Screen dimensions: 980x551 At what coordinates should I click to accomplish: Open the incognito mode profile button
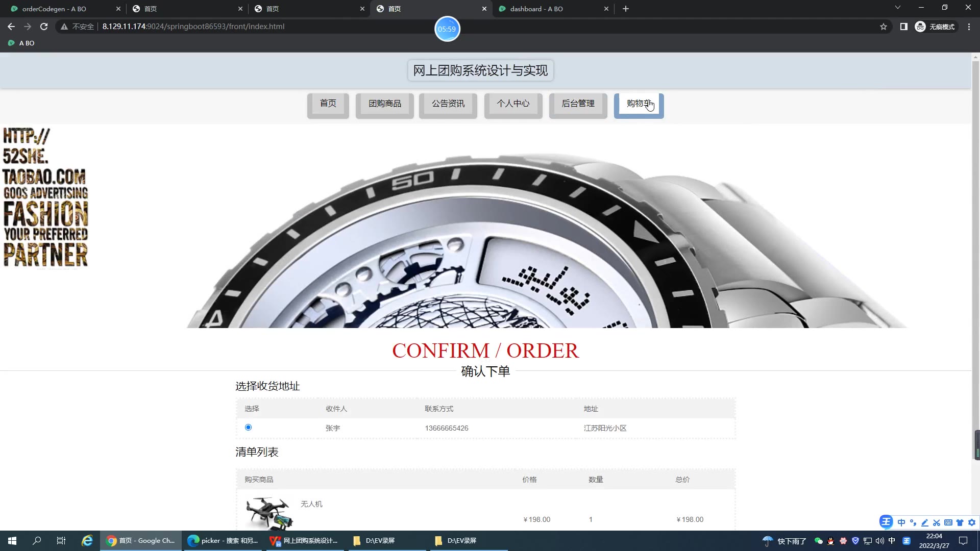(x=935, y=27)
